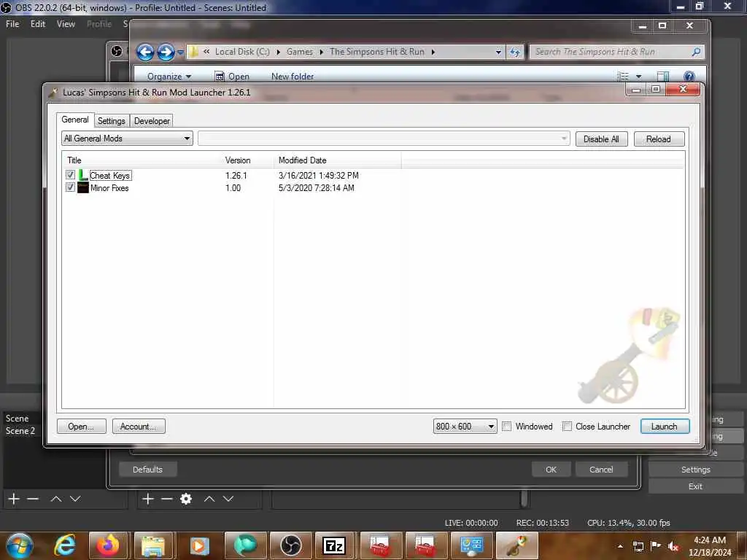Click Cancel in the OBS dialog
This screenshot has width=747, height=560.
(601, 470)
